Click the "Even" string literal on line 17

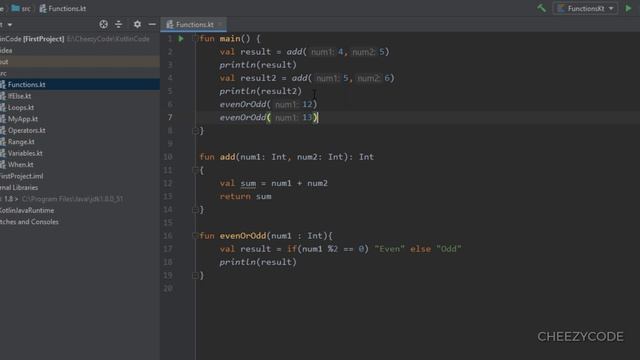coord(389,249)
